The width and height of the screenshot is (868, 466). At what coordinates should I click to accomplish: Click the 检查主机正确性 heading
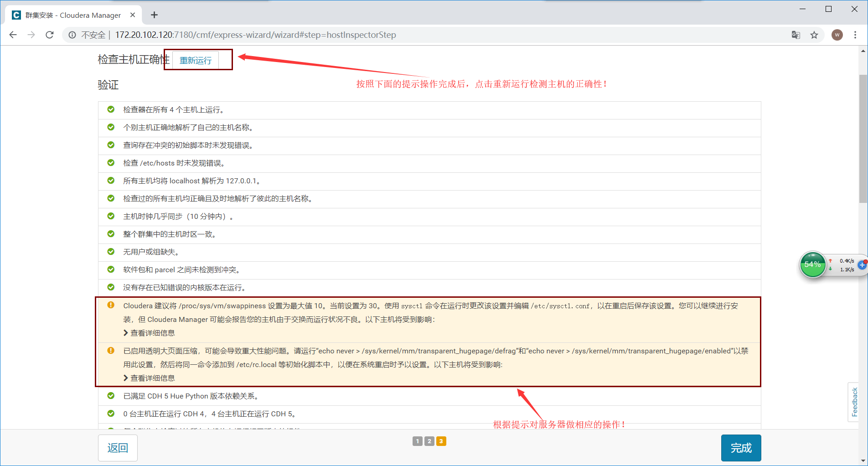(134, 59)
